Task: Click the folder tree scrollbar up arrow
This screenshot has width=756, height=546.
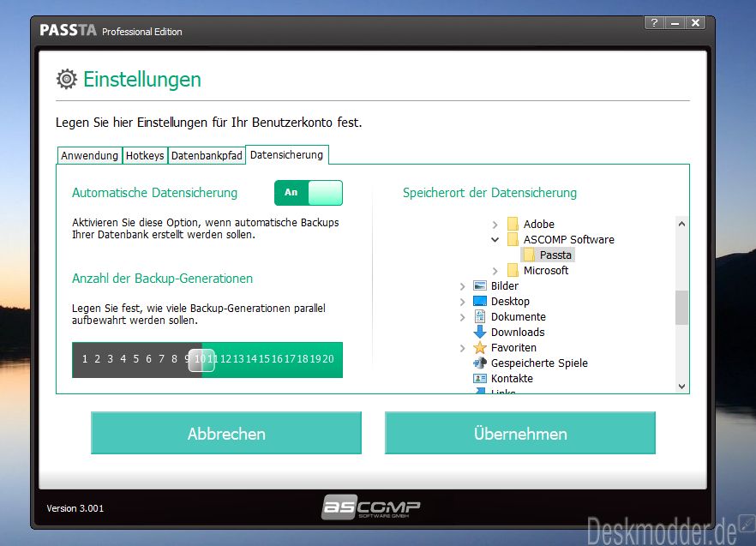Action: point(681,224)
